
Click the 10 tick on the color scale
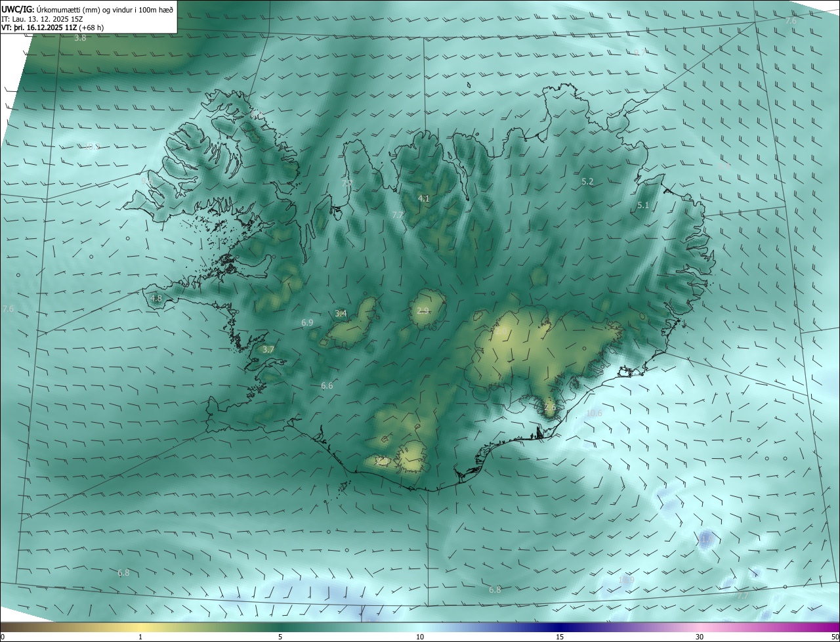[x=420, y=637]
